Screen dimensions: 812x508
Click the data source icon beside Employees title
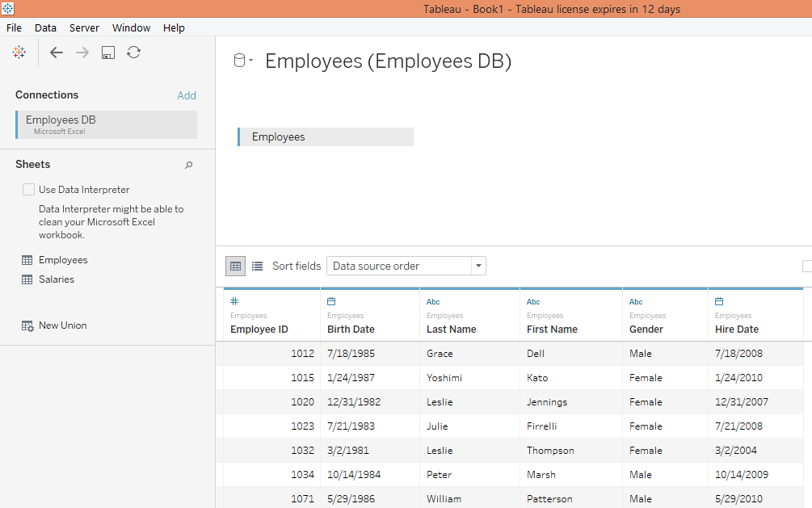tap(238, 59)
